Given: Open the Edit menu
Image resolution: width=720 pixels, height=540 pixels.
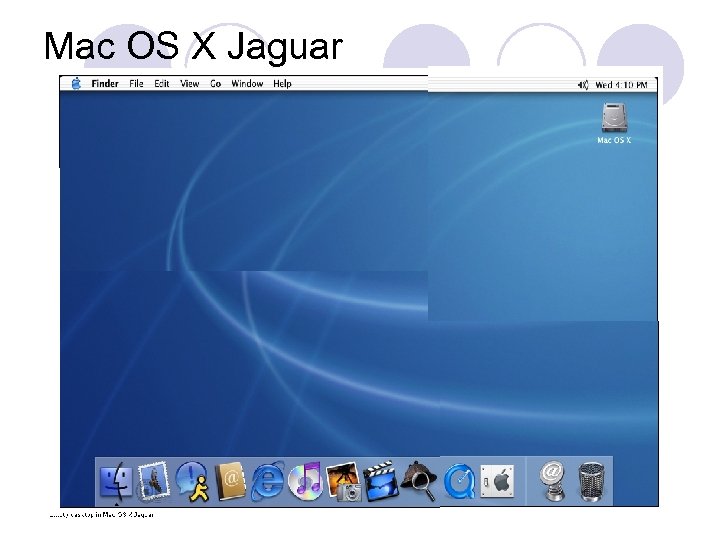Looking at the screenshot, I should (162, 84).
